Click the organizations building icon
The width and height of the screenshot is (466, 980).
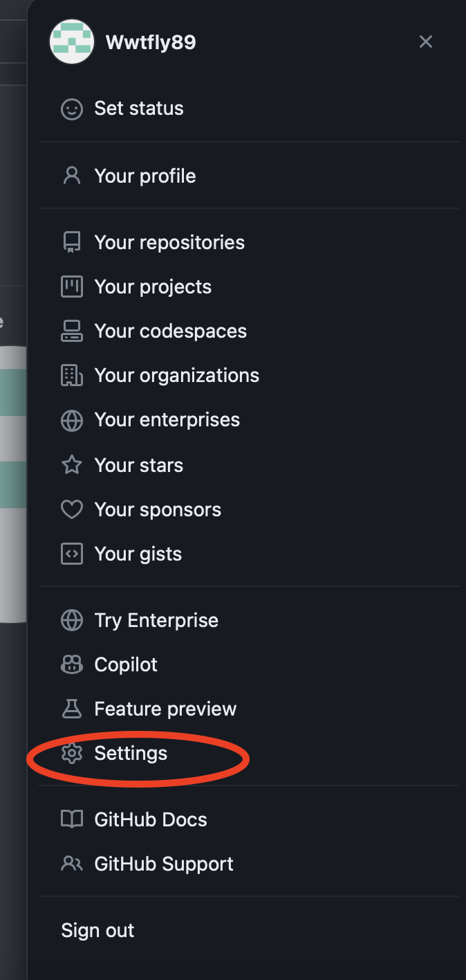(x=72, y=375)
